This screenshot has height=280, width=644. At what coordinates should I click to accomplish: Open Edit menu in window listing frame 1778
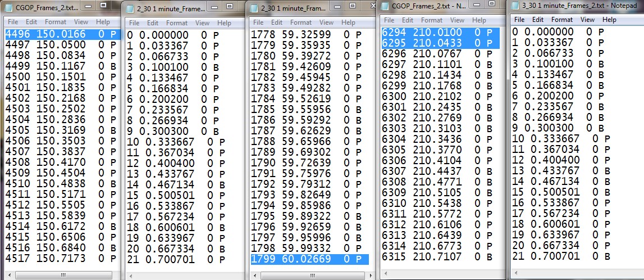[x=277, y=22]
